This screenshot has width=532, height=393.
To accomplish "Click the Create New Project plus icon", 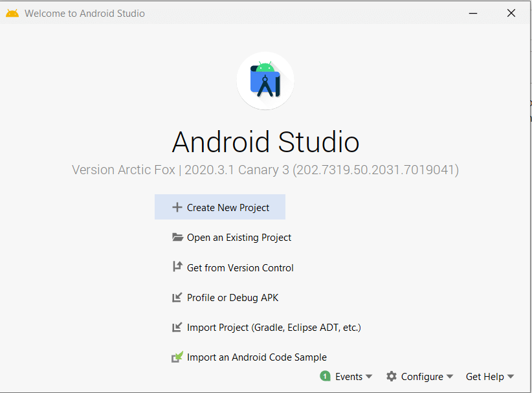I will pyautogui.click(x=177, y=207).
